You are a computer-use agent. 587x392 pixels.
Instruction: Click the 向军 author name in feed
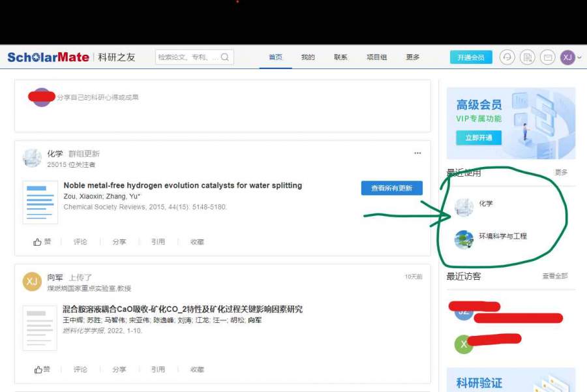pos(55,277)
